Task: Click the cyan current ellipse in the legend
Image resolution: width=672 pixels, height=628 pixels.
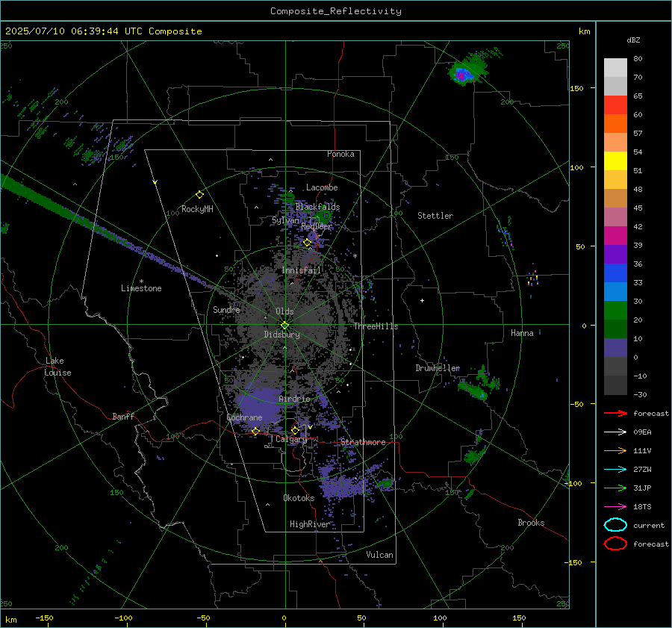Action: click(615, 525)
